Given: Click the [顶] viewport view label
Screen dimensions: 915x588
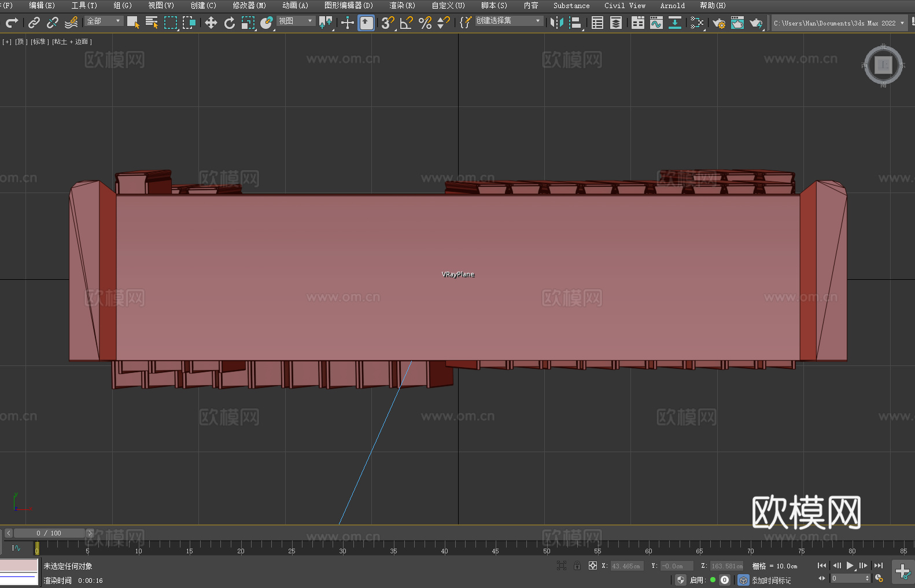Looking at the screenshot, I should click(x=21, y=42).
